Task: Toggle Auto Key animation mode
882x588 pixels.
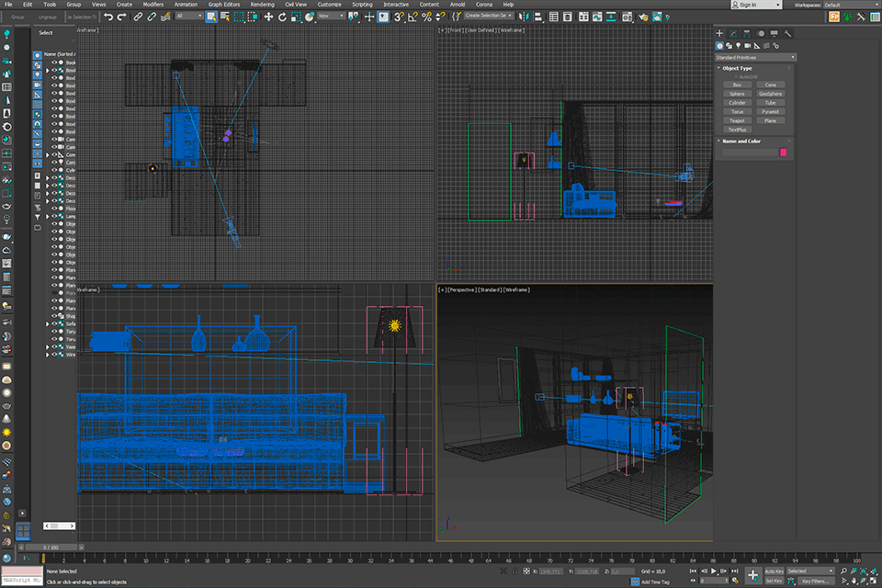Action: pyautogui.click(x=774, y=571)
